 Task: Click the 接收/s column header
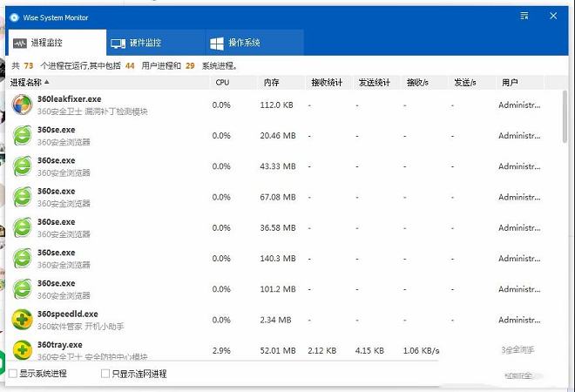[417, 83]
